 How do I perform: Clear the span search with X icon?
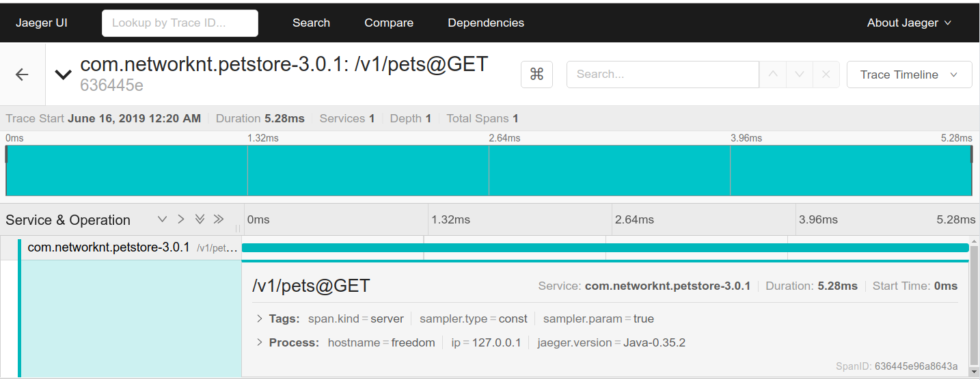point(826,74)
